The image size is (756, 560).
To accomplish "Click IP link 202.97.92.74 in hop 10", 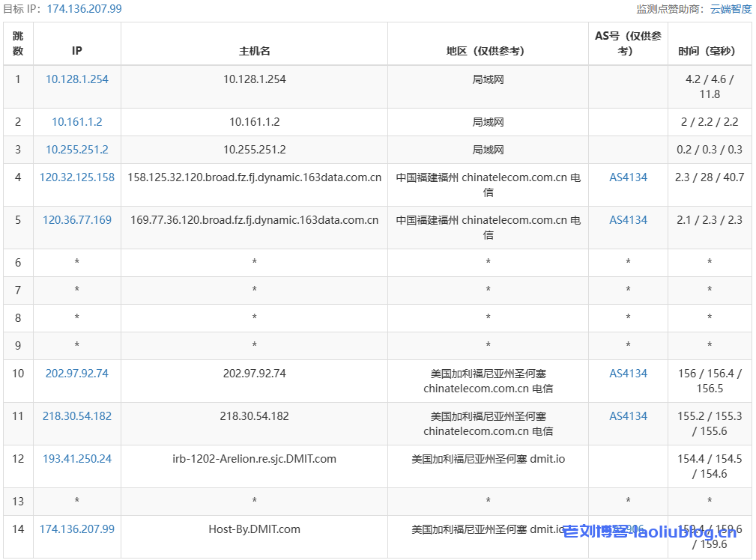I will 77,373.
